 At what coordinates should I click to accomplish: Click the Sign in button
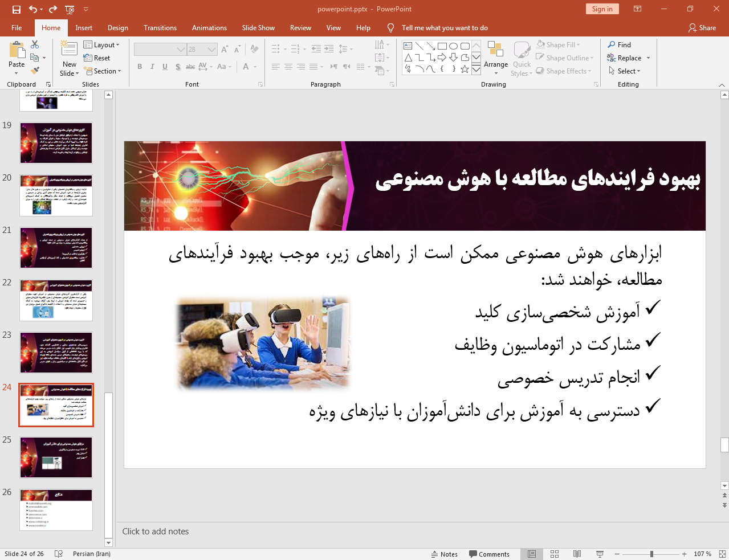602,9
